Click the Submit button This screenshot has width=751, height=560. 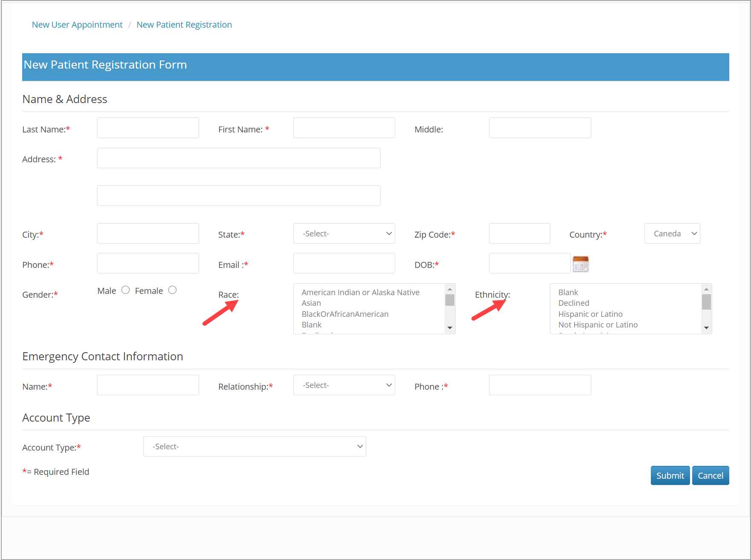click(670, 475)
